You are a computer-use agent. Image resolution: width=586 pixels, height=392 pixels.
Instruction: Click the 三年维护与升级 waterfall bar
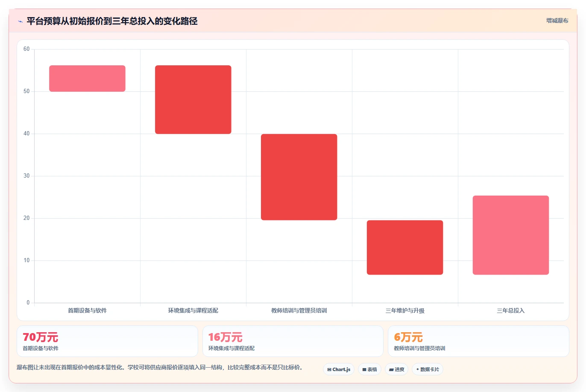point(405,248)
